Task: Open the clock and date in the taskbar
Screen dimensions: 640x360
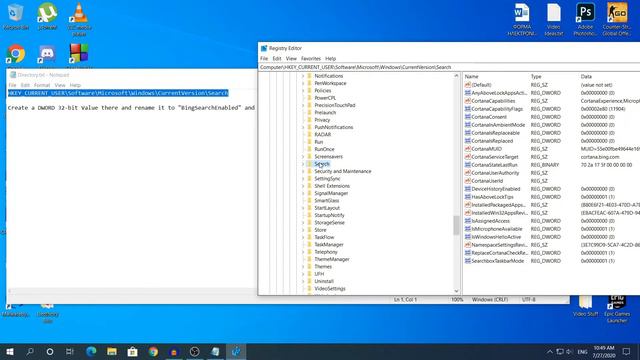Action: 604,351
